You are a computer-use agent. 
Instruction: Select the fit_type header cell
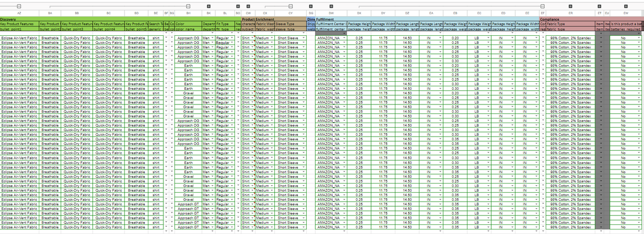click(225, 30)
